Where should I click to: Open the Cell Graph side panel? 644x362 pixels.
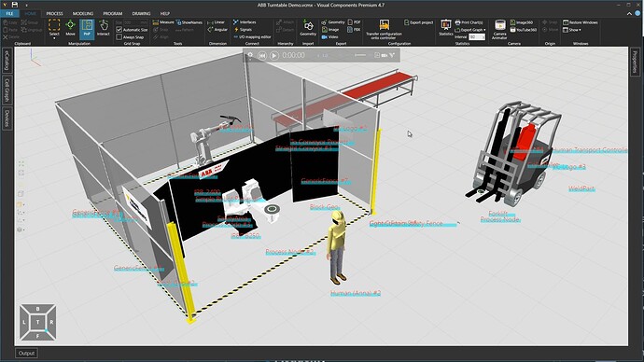click(x=7, y=90)
